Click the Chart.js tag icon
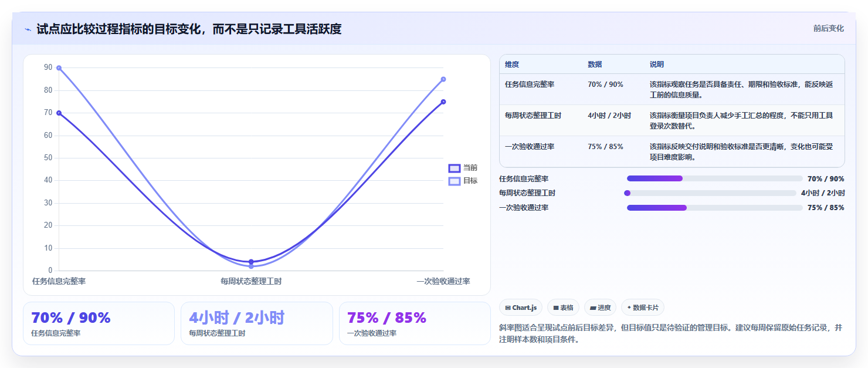Viewport: 868px width, 368px height. tap(507, 308)
